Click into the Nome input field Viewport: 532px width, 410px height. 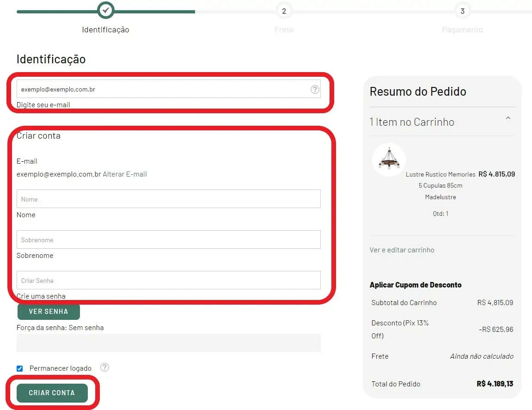click(168, 199)
